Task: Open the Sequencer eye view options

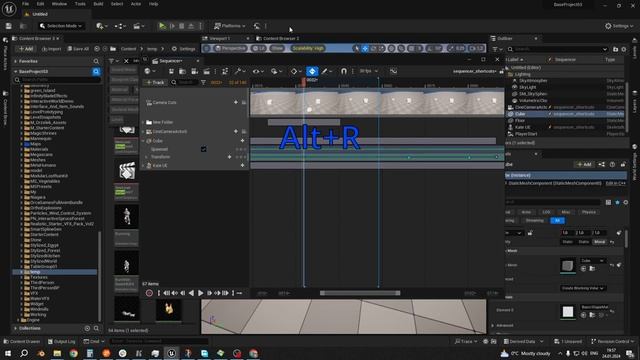Action: [258, 71]
